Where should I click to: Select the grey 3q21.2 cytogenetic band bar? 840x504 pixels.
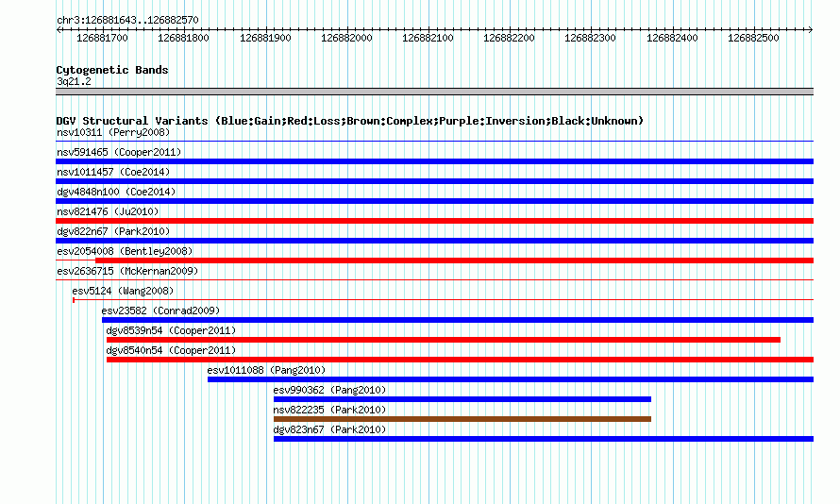434,92
